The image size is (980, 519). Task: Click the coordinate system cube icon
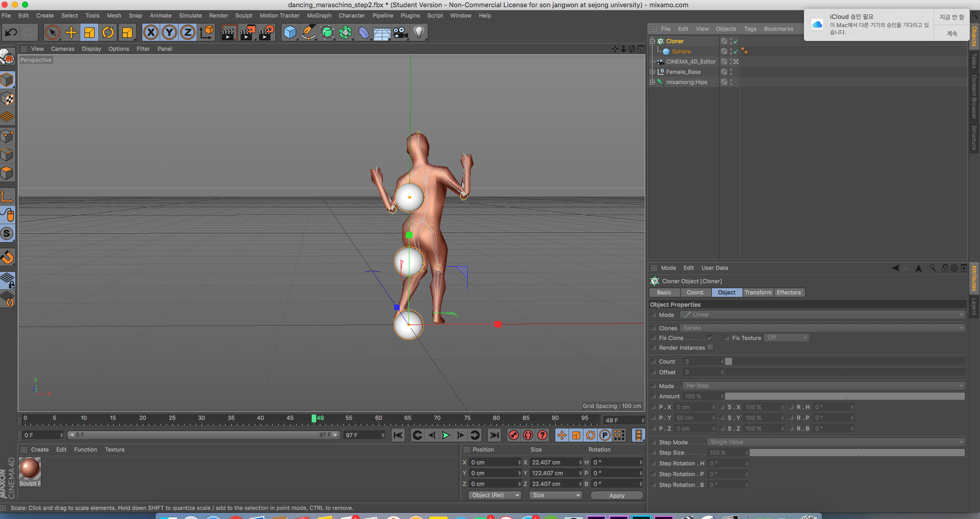pos(207,32)
